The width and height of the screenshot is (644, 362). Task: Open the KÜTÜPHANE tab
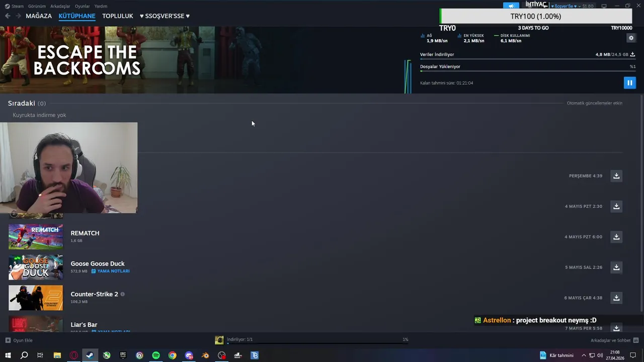click(77, 16)
